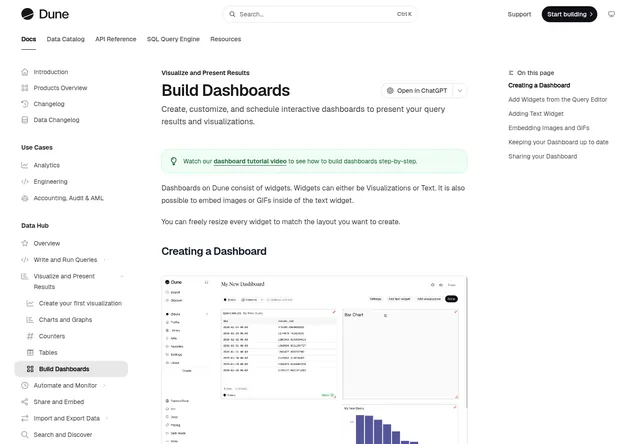Click the Open in ChatGPT button
The height and width of the screenshot is (444, 640).
tap(417, 91)
